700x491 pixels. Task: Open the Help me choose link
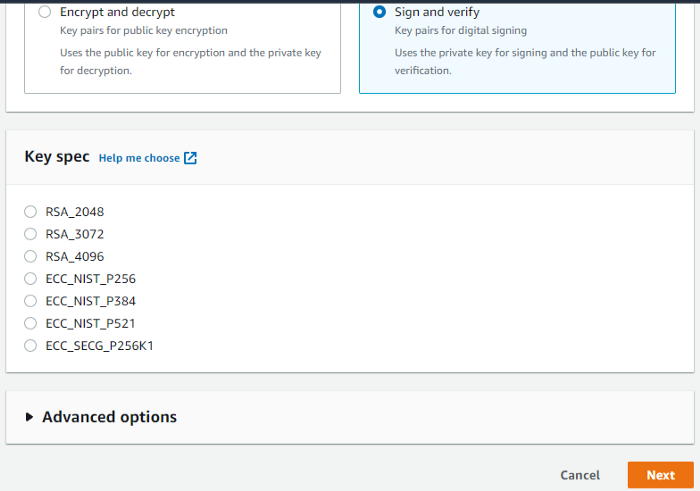[x=139, y=158]
